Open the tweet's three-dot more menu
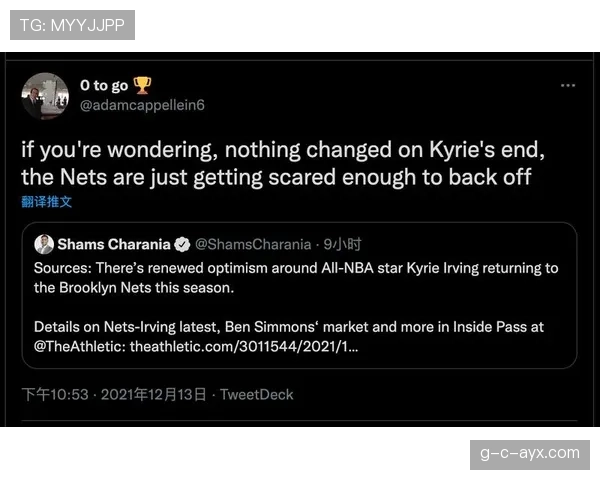 [x=568, y=86]
